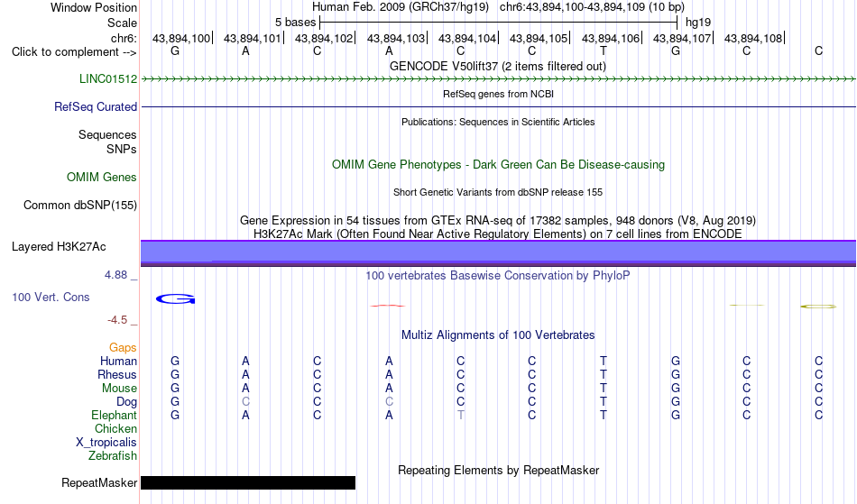
Task: Click 'Short Genetic Variants from dbSNP release 155' title
Action: pyautogui.click(x=498, y=192)
